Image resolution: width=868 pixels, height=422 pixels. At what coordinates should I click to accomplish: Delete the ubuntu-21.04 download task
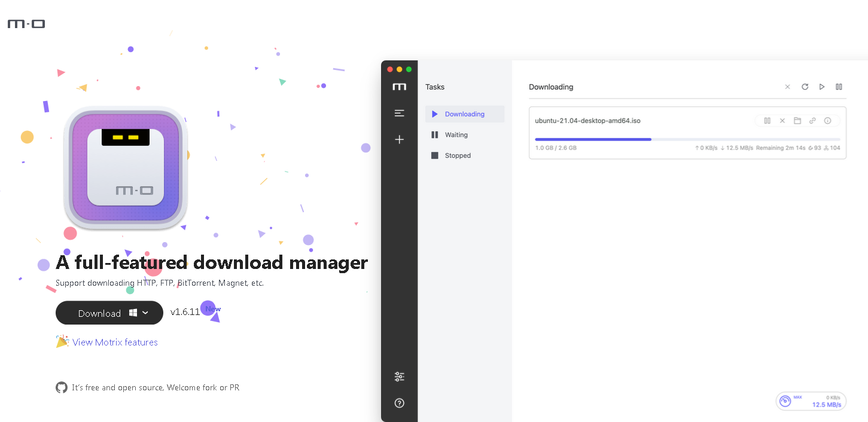click(782, 121)
